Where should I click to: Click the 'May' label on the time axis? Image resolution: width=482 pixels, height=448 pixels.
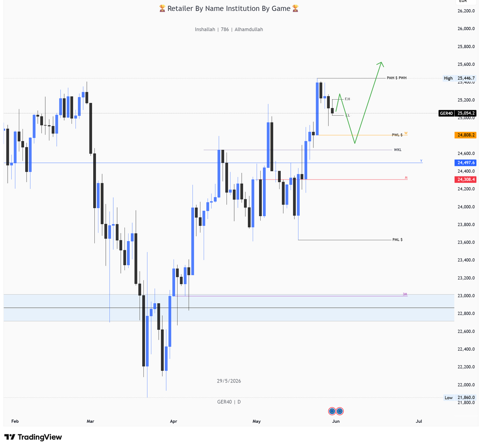[x=257, y=421]
